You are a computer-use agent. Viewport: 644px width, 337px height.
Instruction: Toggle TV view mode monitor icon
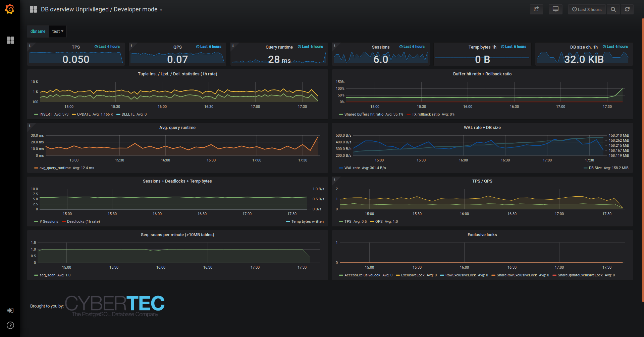click(555, 9)
